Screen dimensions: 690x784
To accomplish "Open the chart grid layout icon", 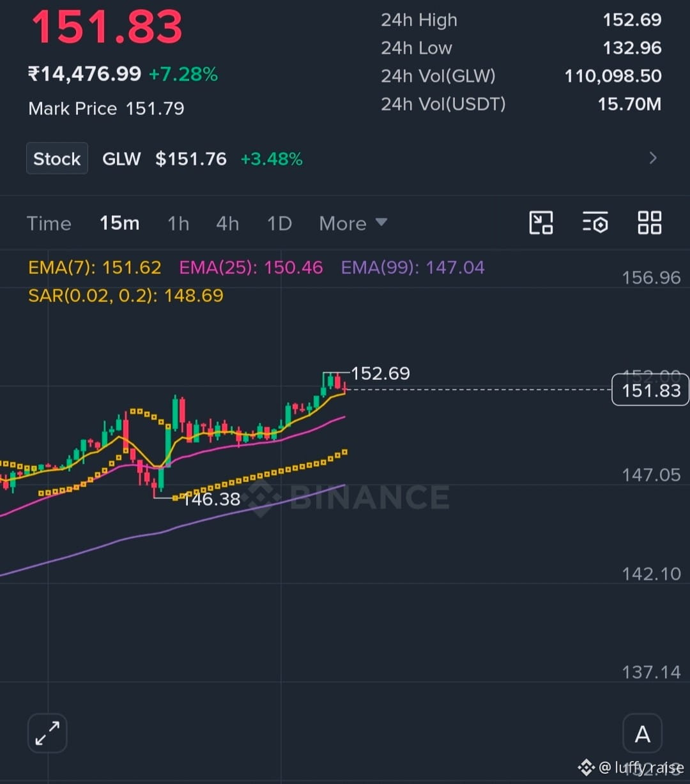I will click(650, 223).
